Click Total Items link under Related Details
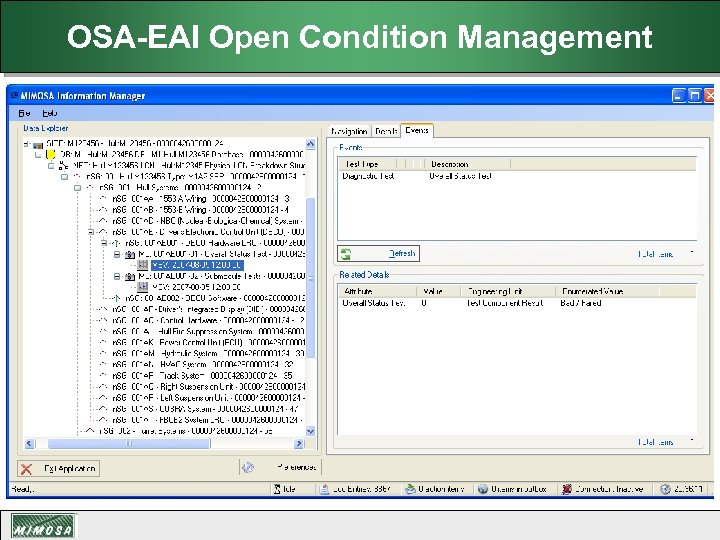Screen dimensions: 720x540 pyautogui.click(x=655, y=442)
